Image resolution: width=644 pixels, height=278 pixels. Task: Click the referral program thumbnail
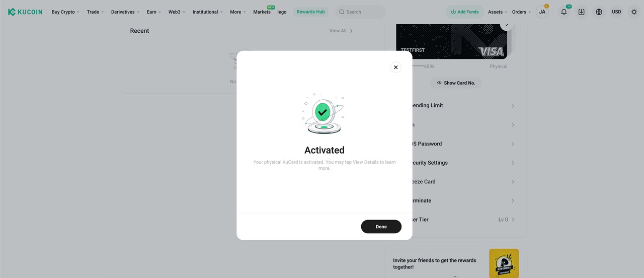(504, 263)
